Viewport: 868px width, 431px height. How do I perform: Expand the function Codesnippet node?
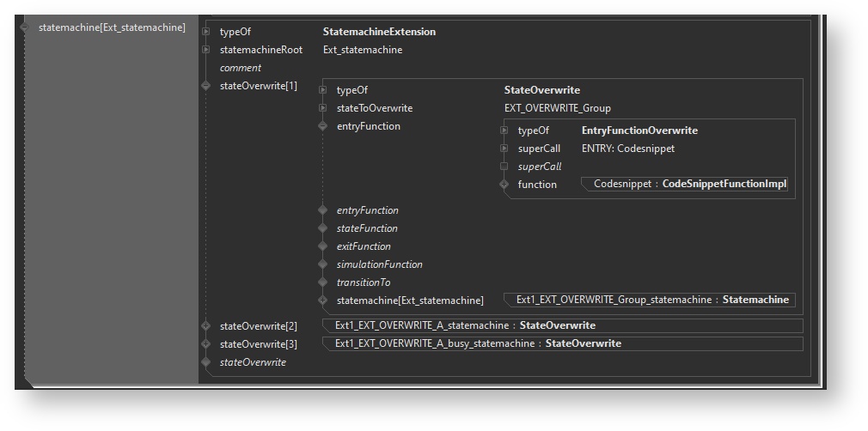(504, 185)
